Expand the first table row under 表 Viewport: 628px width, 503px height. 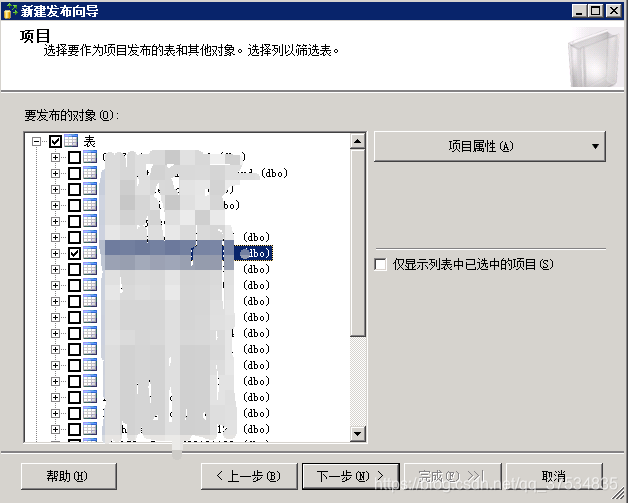point(55,157)
